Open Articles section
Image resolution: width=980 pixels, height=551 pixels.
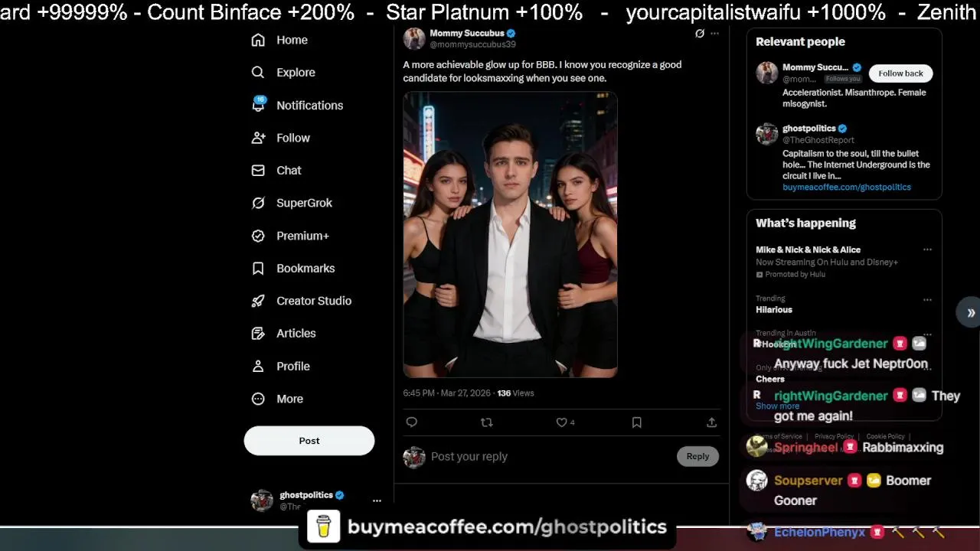coord(296,333)
